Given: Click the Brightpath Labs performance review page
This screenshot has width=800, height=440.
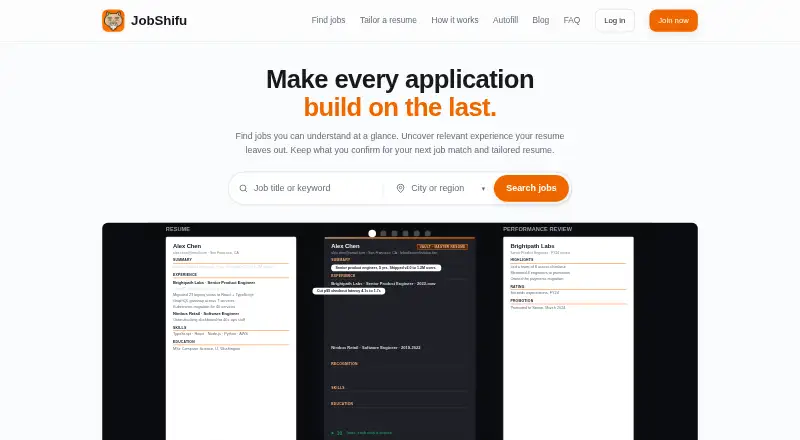Looking at the screenshot, I should coord(568,338).
